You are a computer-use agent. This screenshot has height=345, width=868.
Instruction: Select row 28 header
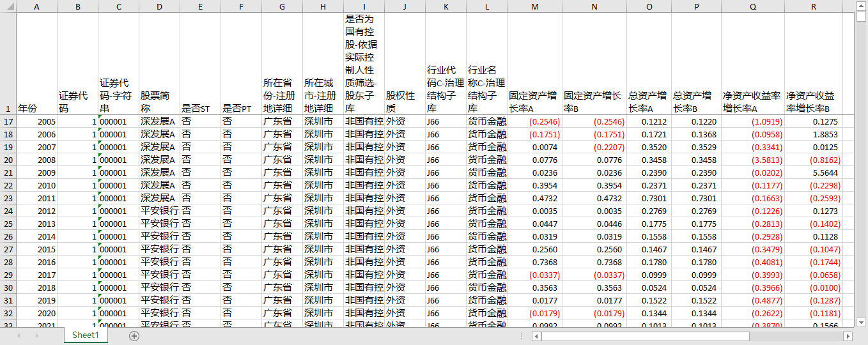point(8,262)
